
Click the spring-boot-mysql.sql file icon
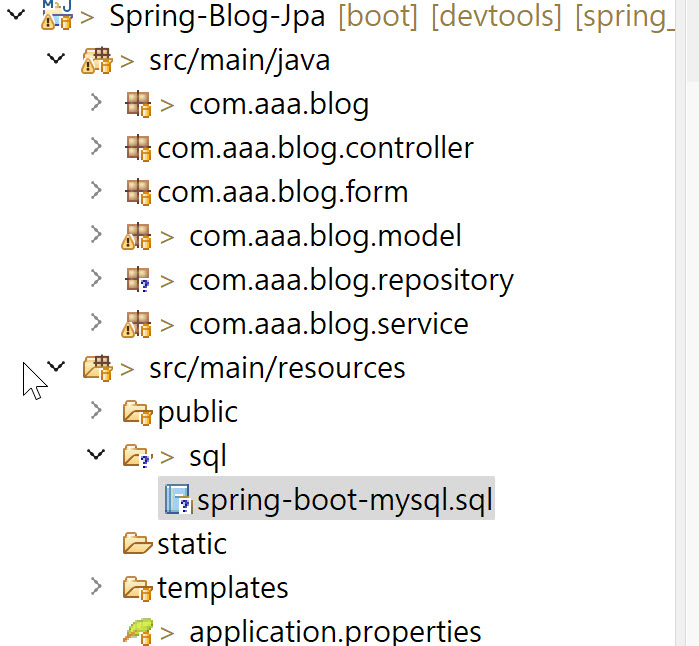coord(178,499)
